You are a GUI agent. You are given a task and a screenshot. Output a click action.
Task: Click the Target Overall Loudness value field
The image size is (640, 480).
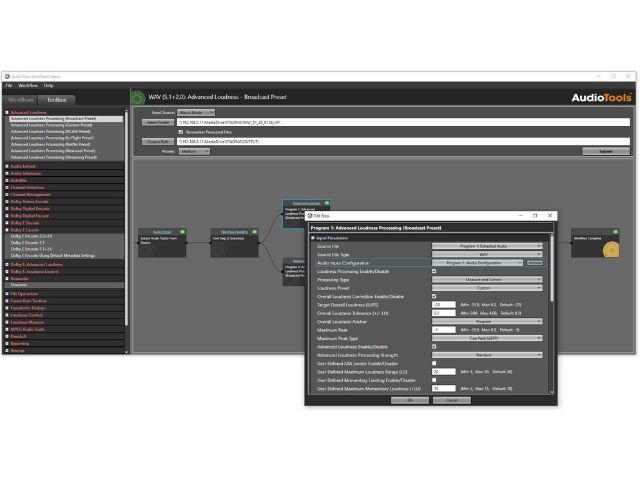(x=444, y=305)
